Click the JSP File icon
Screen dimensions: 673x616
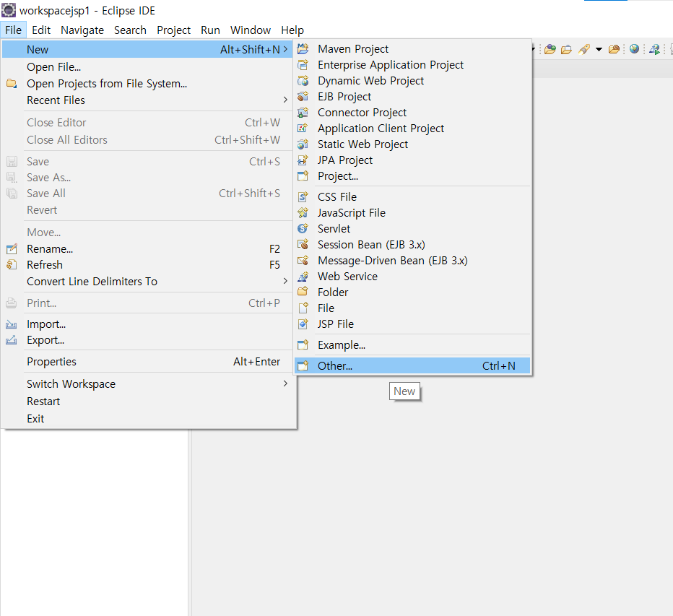click(x=303, y=324)
